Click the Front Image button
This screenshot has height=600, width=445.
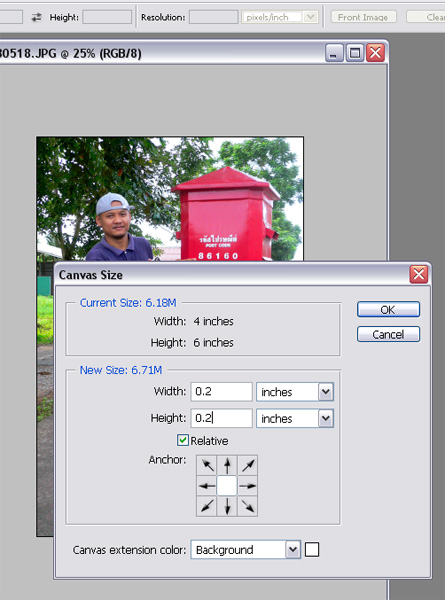coord(363,17)
